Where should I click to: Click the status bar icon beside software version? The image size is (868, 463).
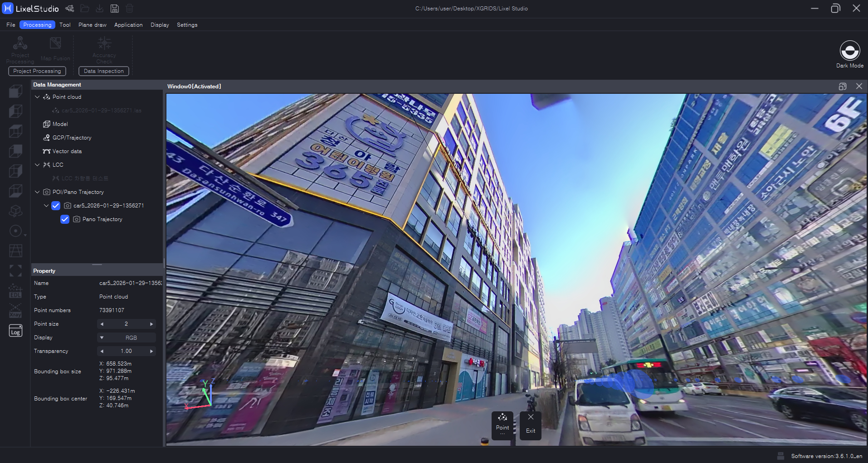pyautogui.click(x=780, y=456)
